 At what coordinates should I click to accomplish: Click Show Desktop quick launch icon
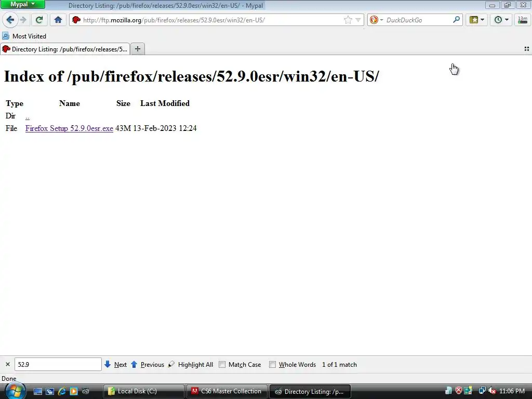click(x=37, y=392)
